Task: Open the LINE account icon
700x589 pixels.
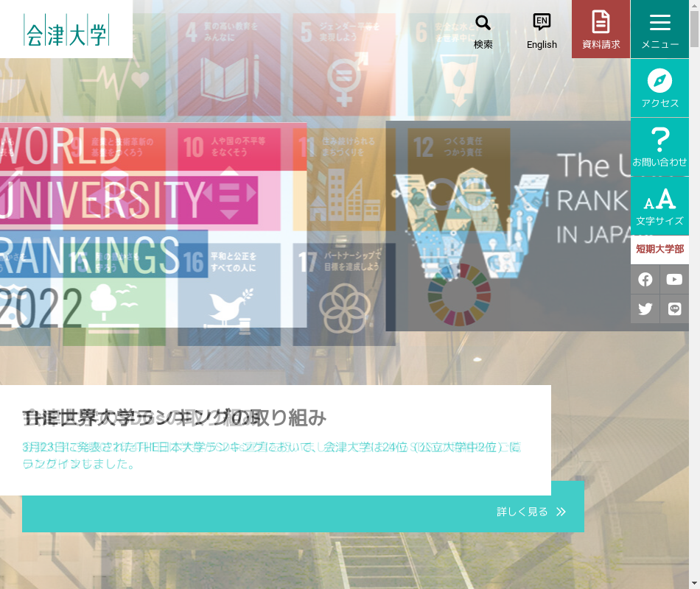Action: (x=674, y=309)
